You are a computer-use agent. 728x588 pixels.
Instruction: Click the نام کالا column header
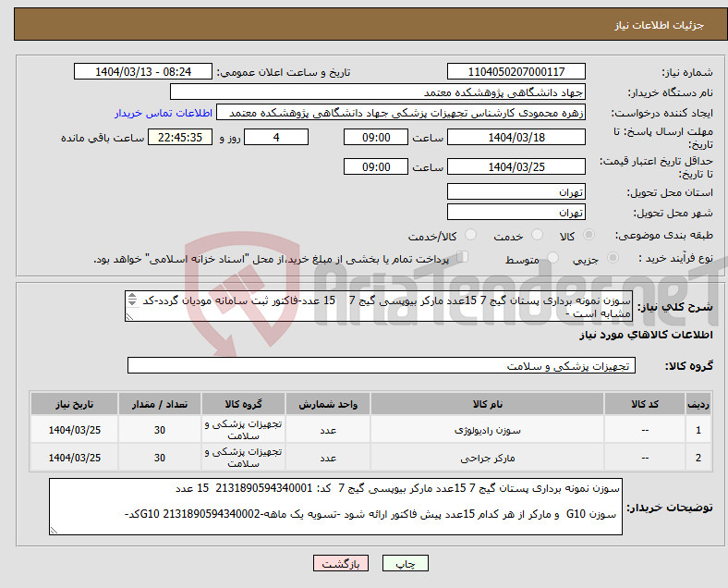(x=487, y=404)
